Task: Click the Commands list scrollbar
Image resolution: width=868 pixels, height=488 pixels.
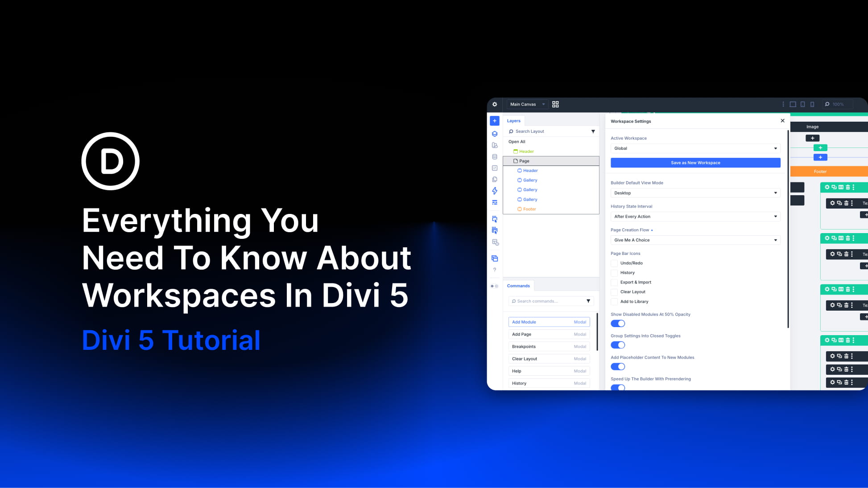Action: (597, 332)
